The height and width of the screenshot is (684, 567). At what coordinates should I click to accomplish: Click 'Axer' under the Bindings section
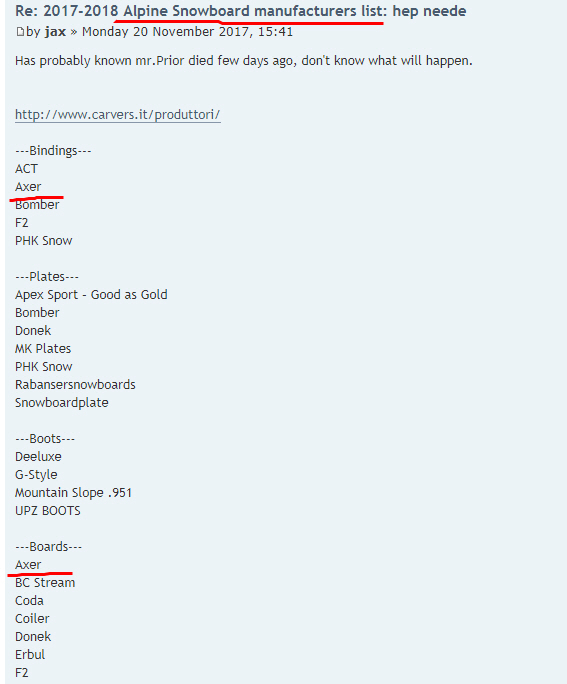coord(28,187)
